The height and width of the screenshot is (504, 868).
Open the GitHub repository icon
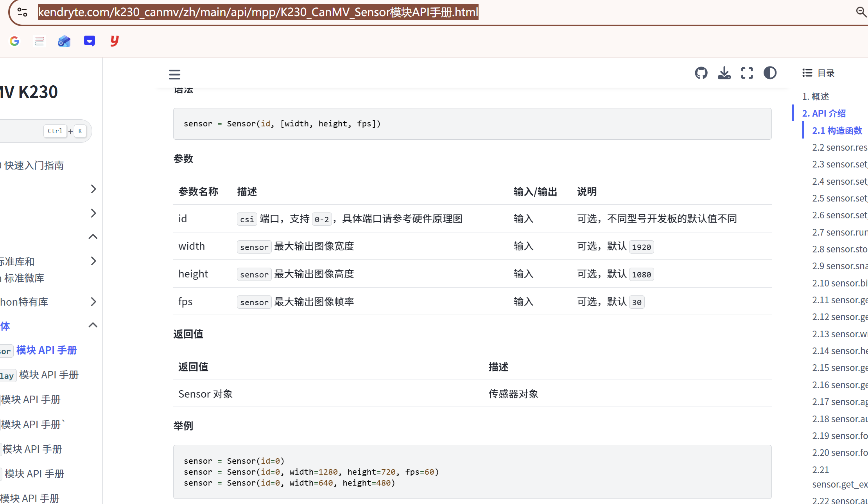[x=701, y=73]
